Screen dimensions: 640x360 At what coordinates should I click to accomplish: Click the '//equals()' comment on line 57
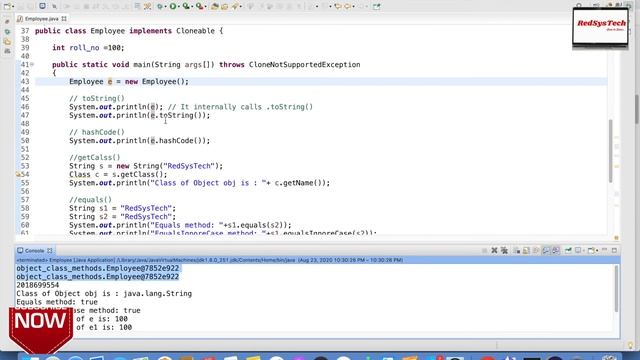tap(90, 200)
